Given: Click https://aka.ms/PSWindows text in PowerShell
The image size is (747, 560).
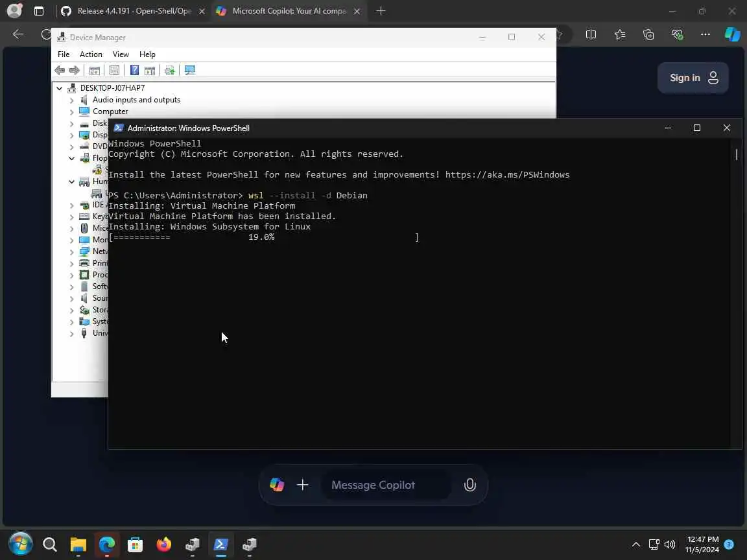Looking at the screenshot, I should [507, 175].
